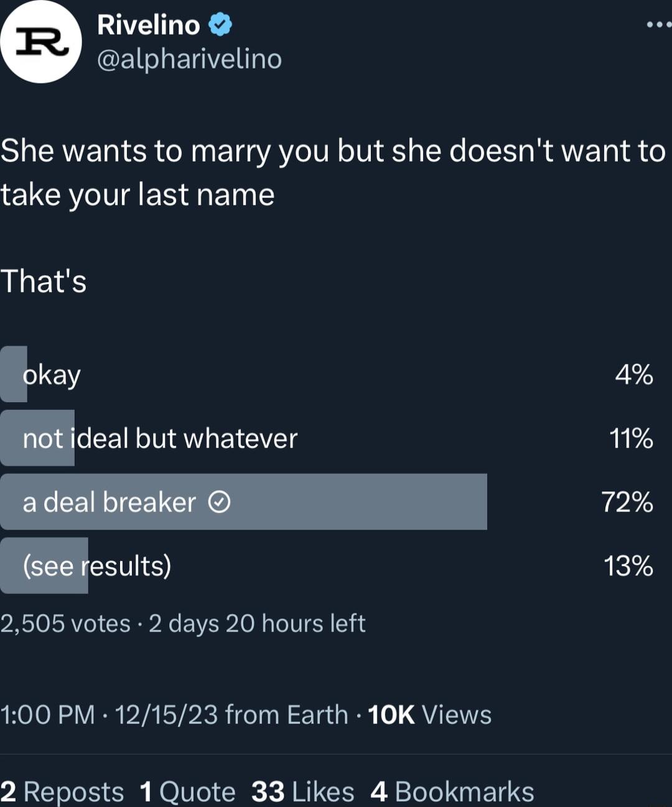672x807 pixels.
Task: Click the checkmark beside 'a deal breaker'
Action: [x=218, y=502]
